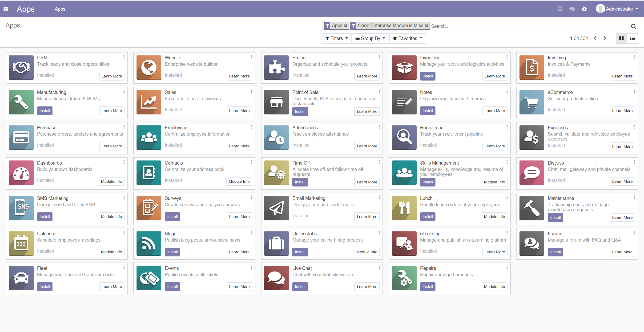This screenshot has height=332, width=644.
Task: Switch to Kanban view
Action: tap(621, 38)
